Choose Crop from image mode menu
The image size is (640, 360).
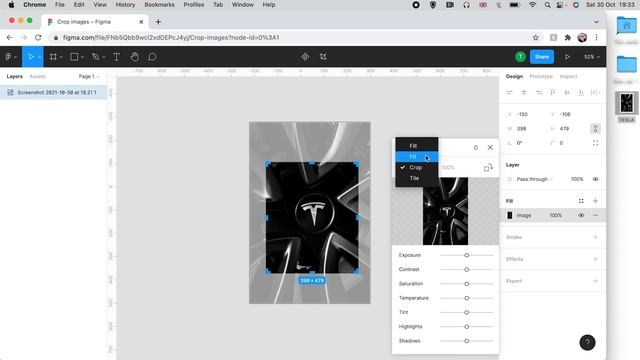tap(417, 167)
